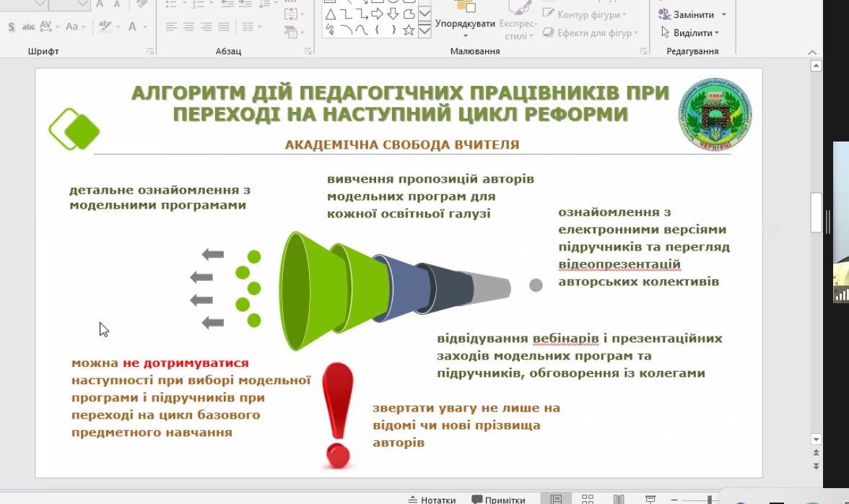Toggle Normal view button in status bar

point(556,499)
